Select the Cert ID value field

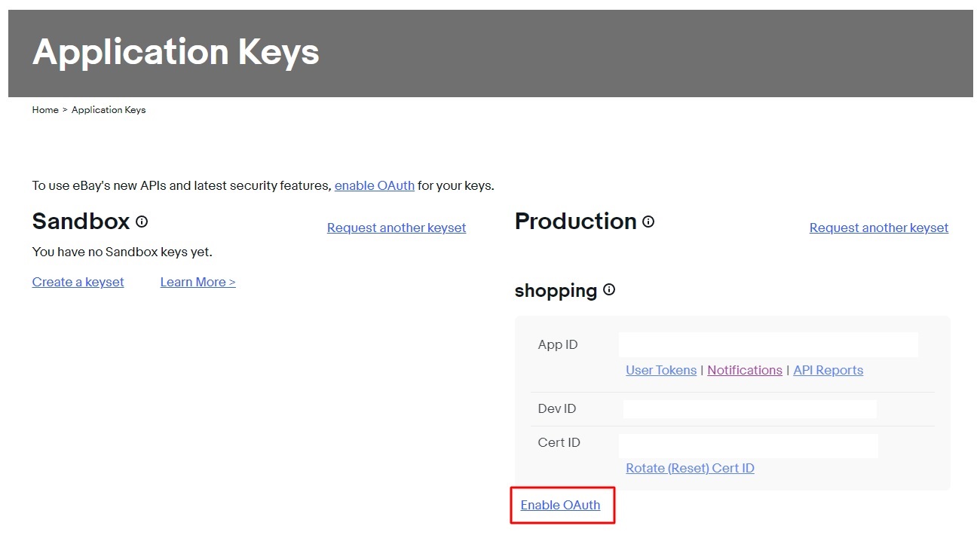(749, 445)
